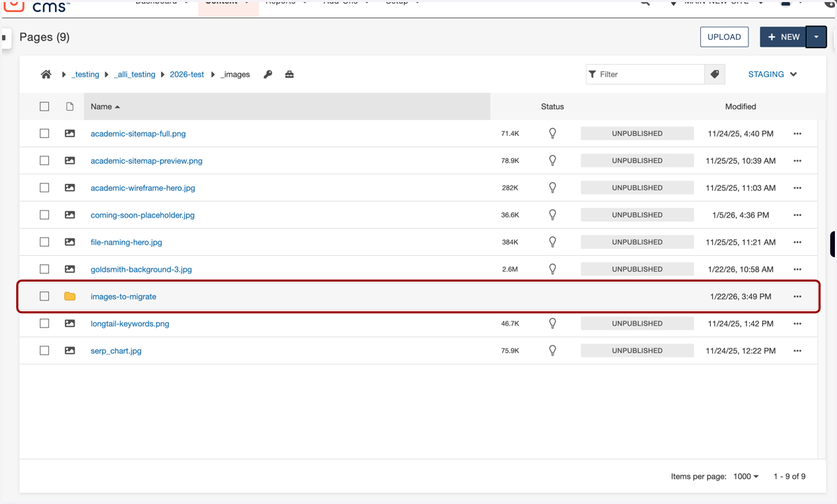Check the box for longtail-keywords.png
This screenshot has height=504, width=837.
(x=45, y=323)
